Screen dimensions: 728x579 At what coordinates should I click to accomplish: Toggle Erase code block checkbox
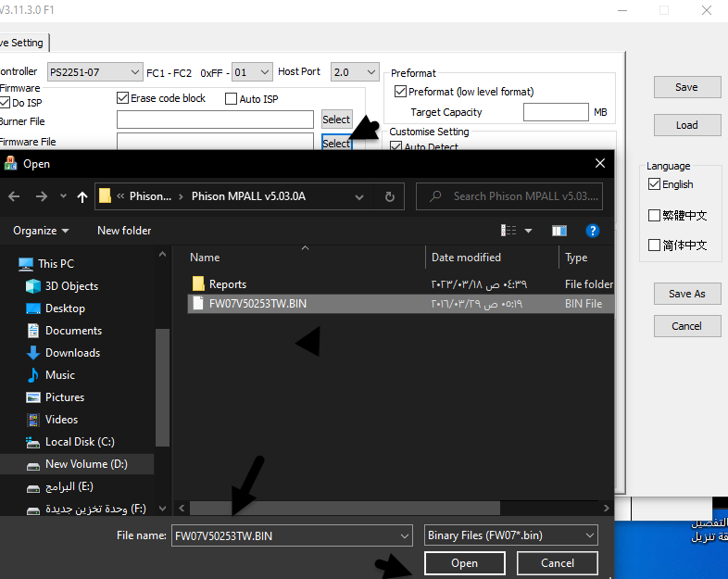tap(122, 98)
